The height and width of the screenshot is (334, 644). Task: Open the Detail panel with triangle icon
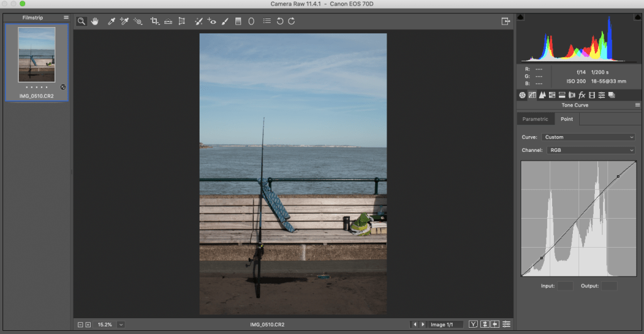[541, 95]
